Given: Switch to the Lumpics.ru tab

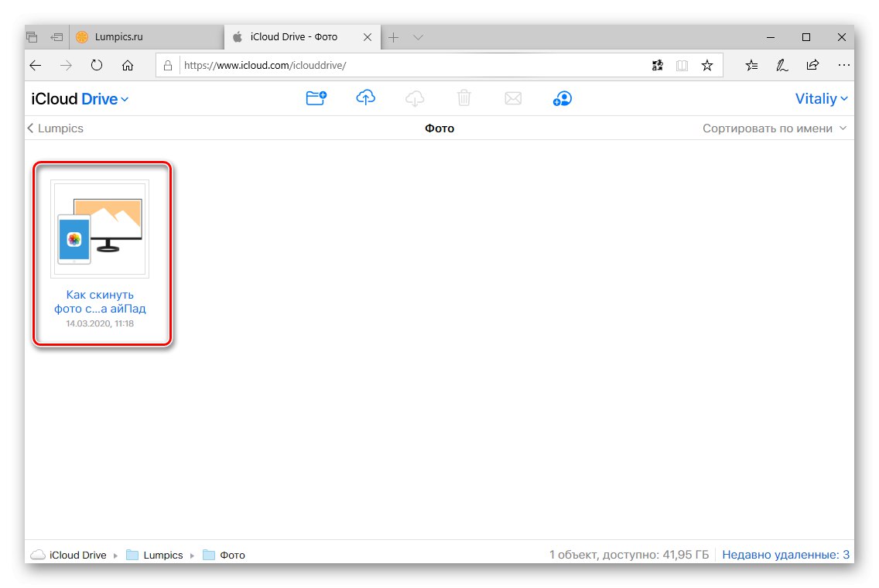Looking at the screenshot, I should click(147, 37).
